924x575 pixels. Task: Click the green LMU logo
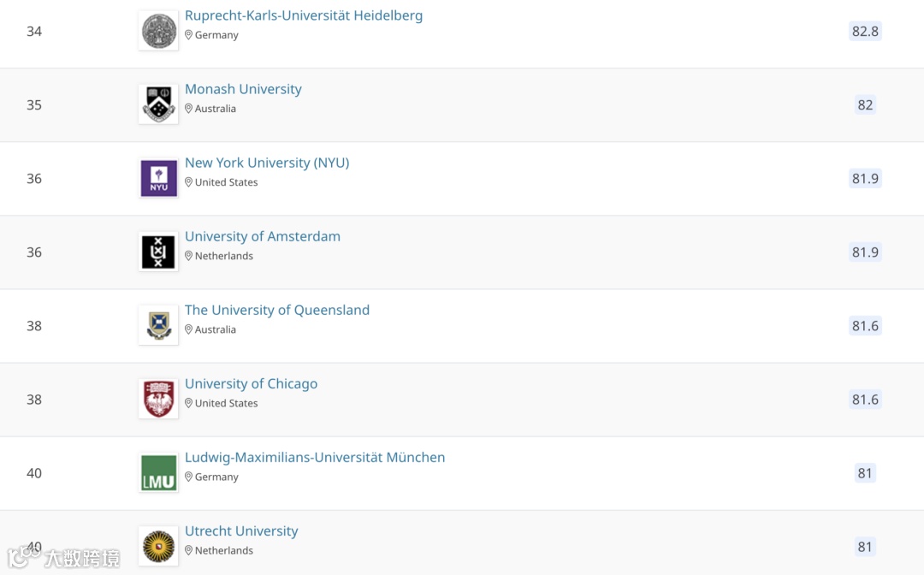pyautogui.click(x=158, y=473)
